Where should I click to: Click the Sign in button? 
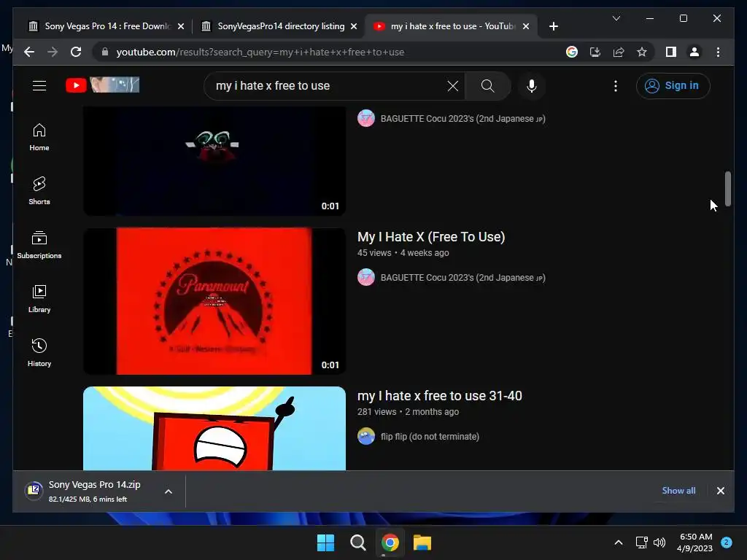pyautogui.click(x=673, y=86)
